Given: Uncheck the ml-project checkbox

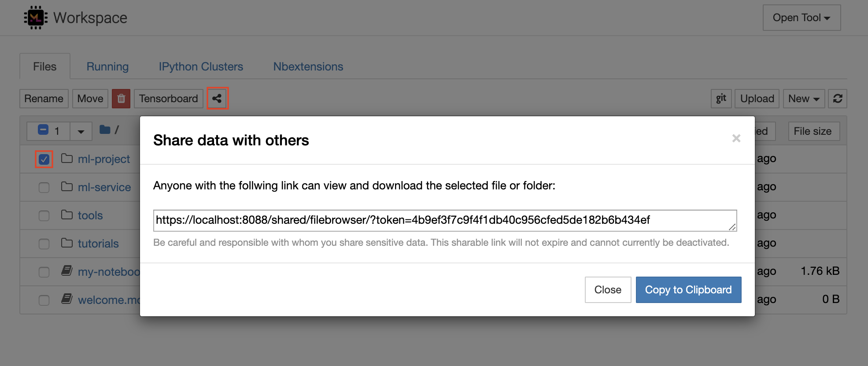Looking at the screenshot, I should pyautogui.click(x=44, y=159).
